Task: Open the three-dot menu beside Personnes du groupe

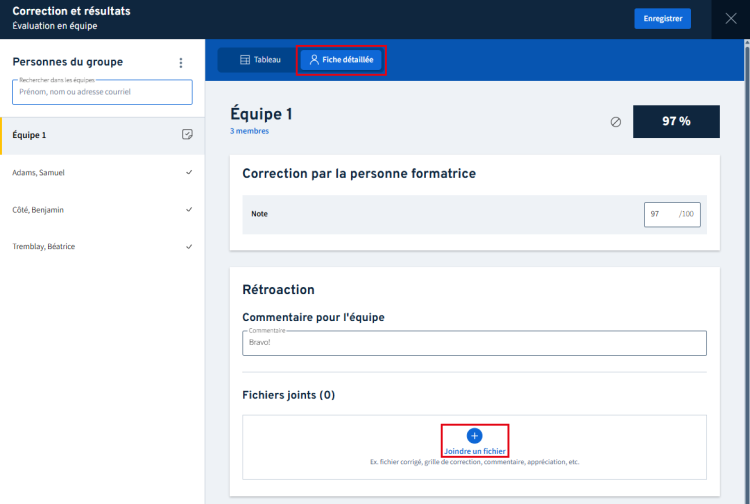Action: [181, 63]
